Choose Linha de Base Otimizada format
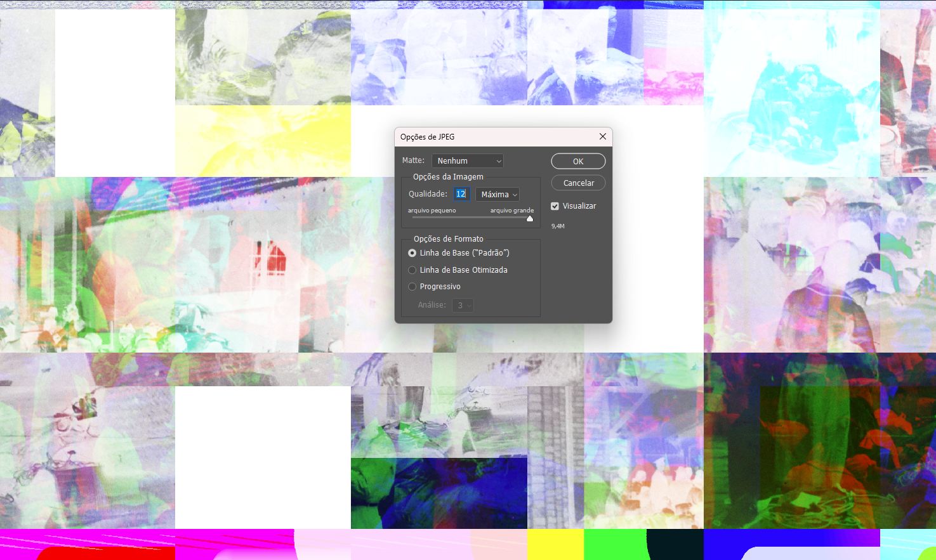 click(412, 270)
